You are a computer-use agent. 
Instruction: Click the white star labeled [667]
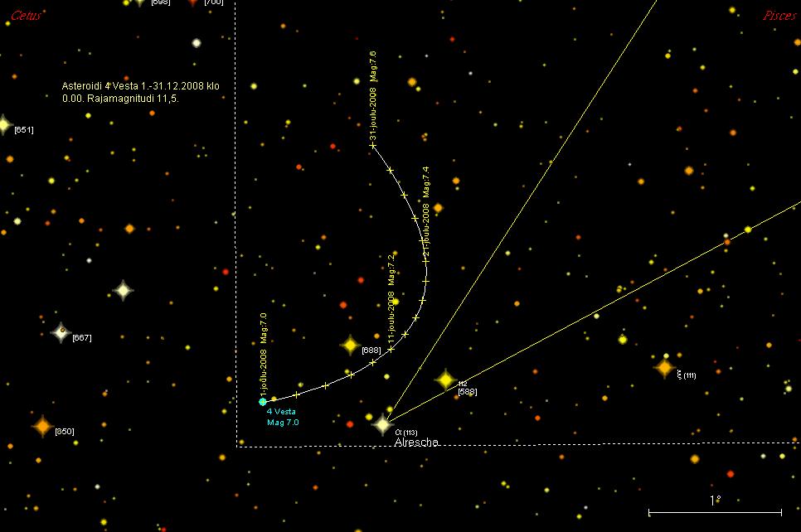(x=61, y=333)
